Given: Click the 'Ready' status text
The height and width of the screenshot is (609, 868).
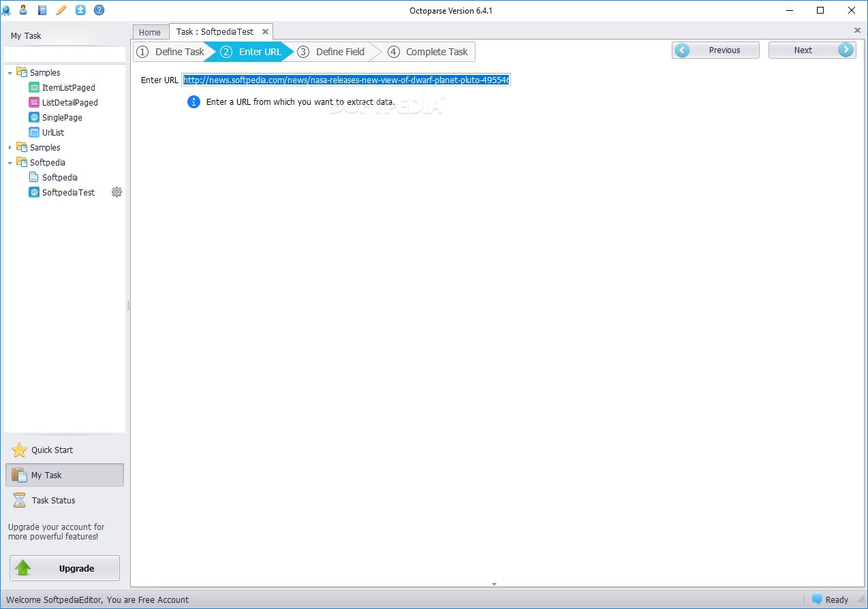Looking at the screenshot, I should coord(837,600).
